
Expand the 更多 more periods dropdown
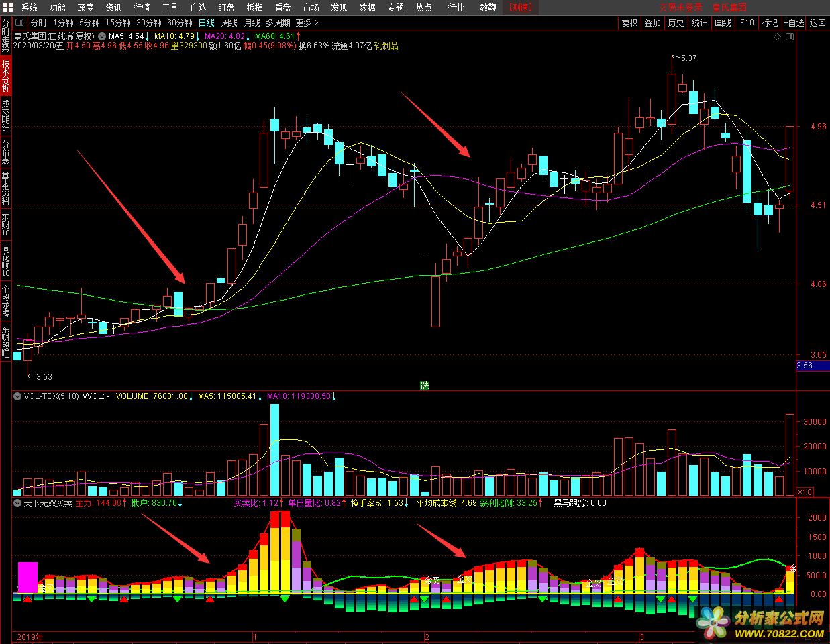pos(307,23)
